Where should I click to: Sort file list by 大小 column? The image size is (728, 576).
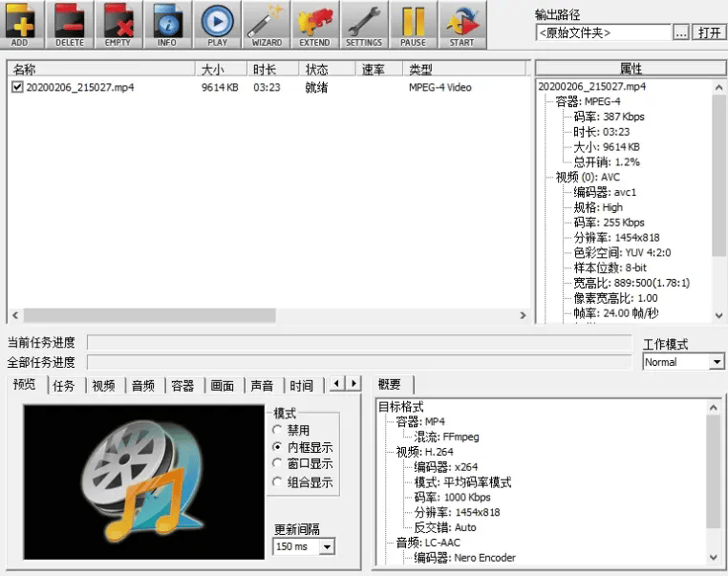tap(221, 69)
